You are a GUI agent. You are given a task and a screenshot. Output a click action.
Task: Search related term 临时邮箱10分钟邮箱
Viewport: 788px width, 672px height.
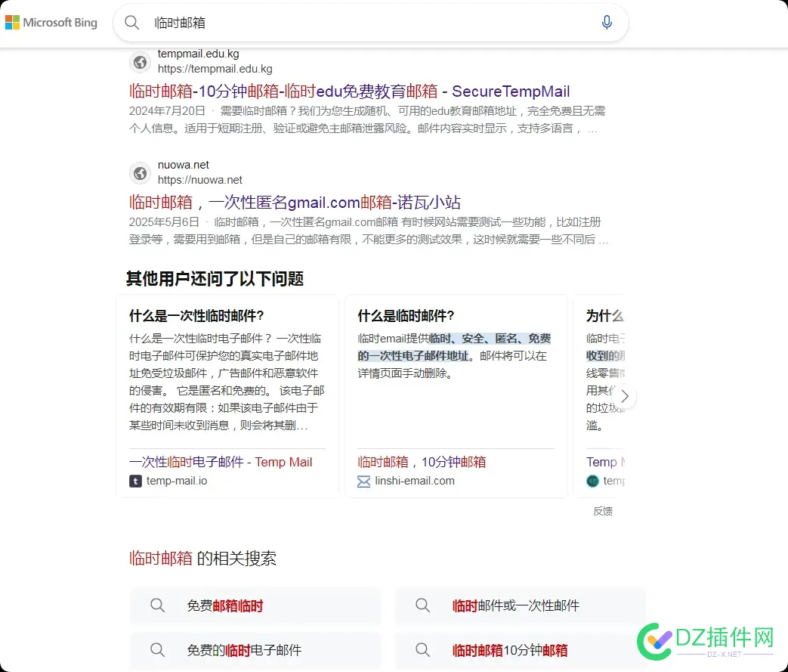pyautogui.click(x=510, y=650)
